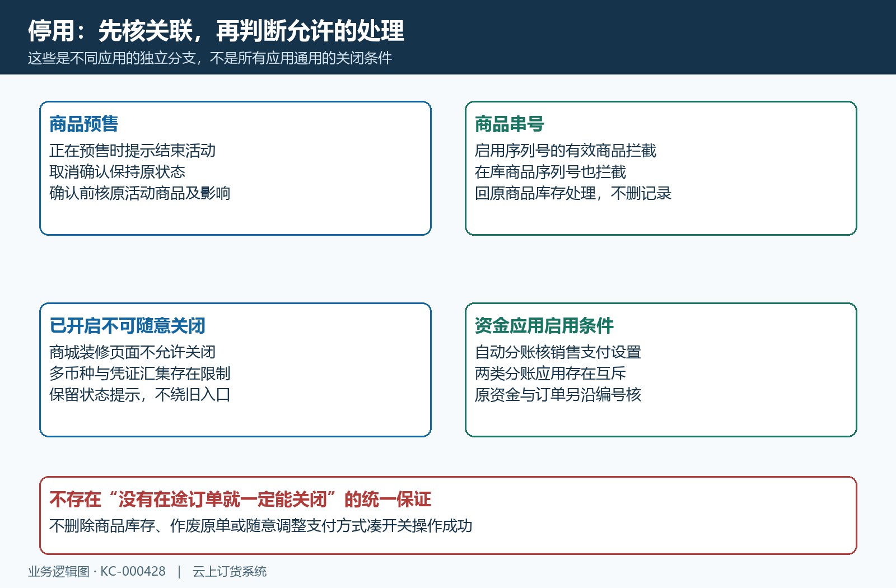
Task: Click the line 启用序列号的有效商品拦截
Action: pyautogui.click(x=566, y=151)
